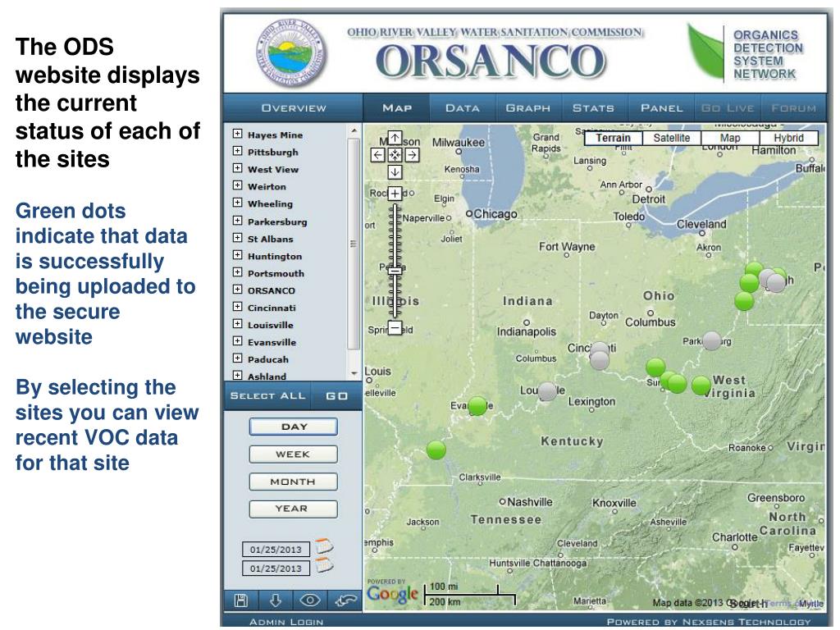Expand the Portsmouth site entry
Screen dimensions: 840x630
[x=237, y=272]
